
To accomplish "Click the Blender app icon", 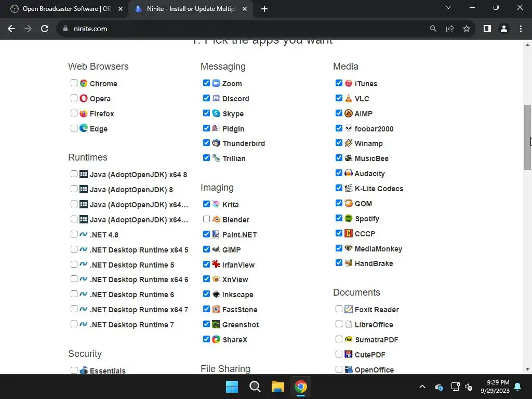I will click(x=216, y=219).
